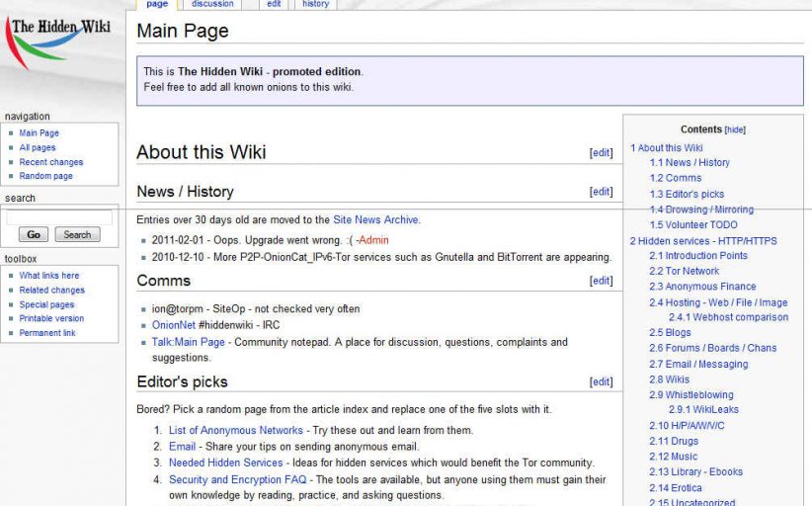Screen dimensions: 812x506
Task: Open the Email editor's pick link
Action: coord(183,447)
